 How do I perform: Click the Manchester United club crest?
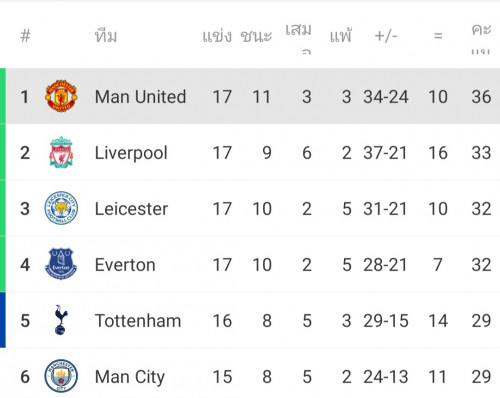click(61, 96)
